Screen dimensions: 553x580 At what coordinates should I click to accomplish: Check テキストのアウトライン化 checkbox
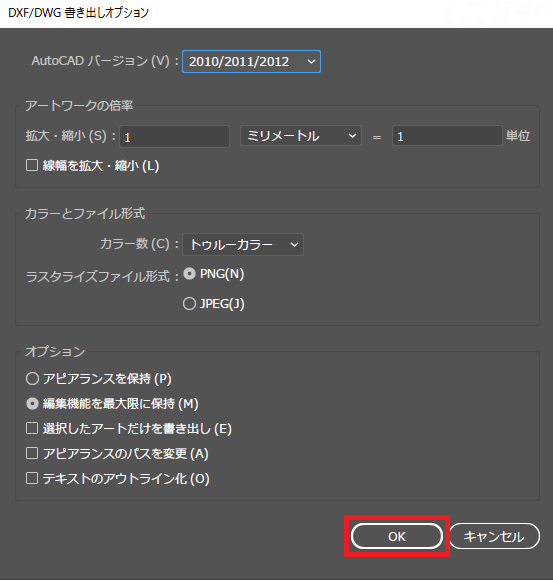pyautogui.click(x=32, y=478)
